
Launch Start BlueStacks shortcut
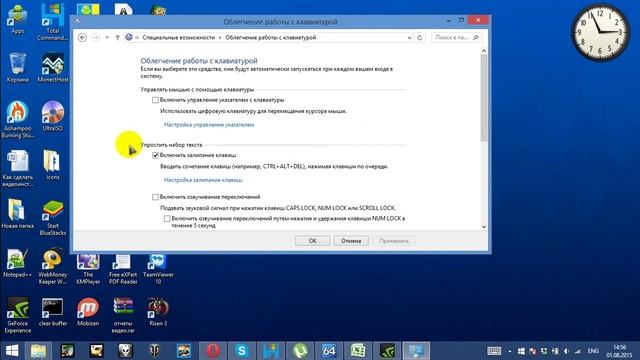(x=53, y=218)
